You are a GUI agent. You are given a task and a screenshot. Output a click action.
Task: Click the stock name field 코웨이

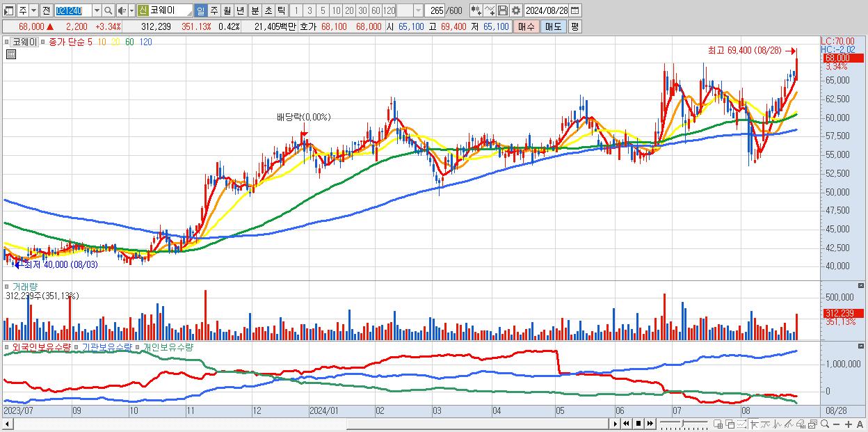coord(170,10)
